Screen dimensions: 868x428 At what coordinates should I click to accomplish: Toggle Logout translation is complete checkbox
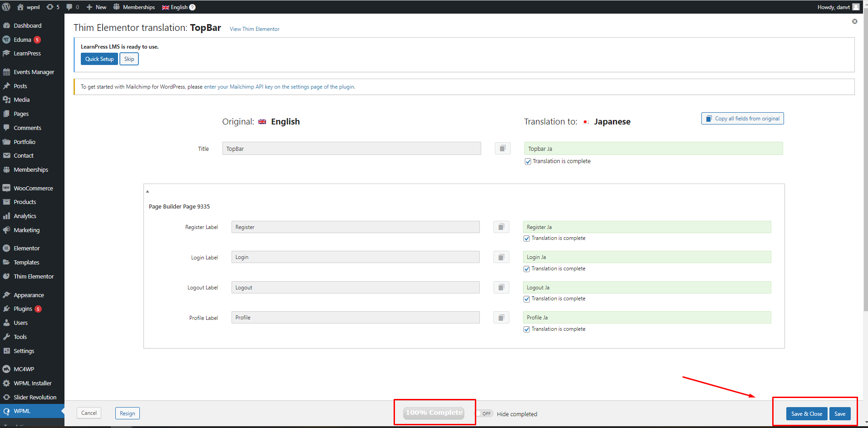pyautogui.click(x=527, y=299)
